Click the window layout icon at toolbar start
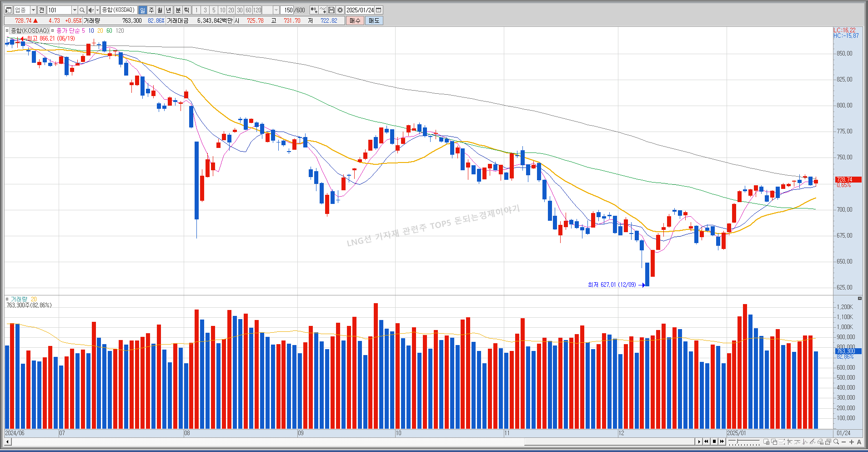 coord(8,10)
